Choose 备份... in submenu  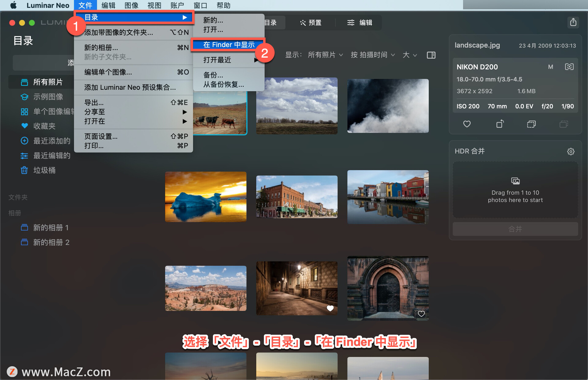click(228, 75)
